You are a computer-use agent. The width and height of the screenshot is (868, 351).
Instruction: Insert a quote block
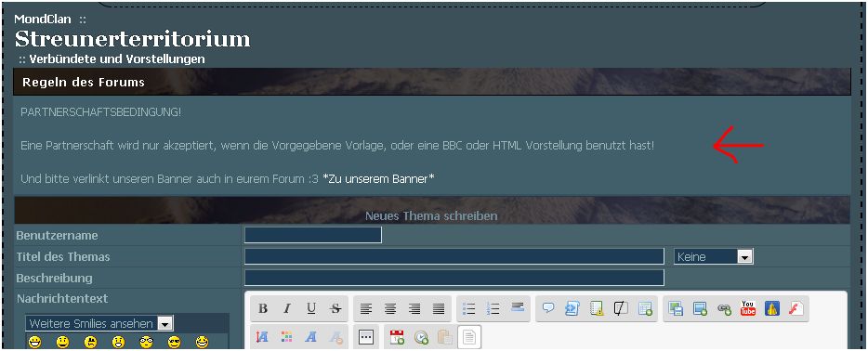(548, 309)
